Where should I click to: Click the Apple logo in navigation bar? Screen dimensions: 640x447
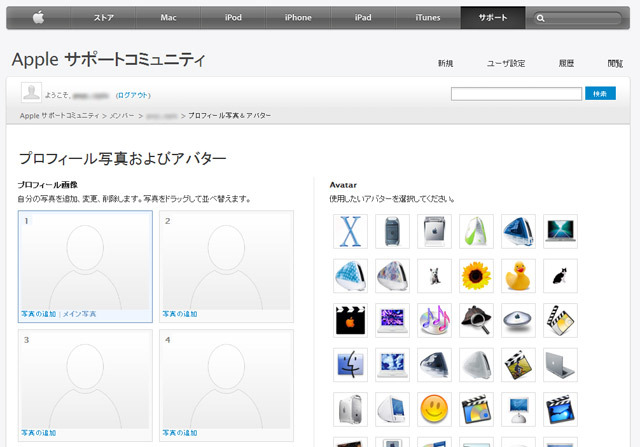pyautogui.click(x=38, y=18)
